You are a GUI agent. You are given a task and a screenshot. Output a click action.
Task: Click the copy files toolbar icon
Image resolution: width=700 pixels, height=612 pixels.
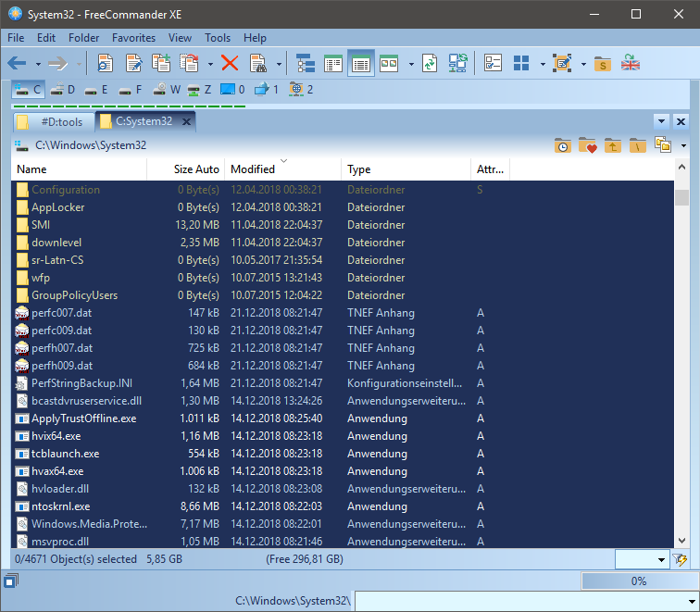click(x=161, y=63)
